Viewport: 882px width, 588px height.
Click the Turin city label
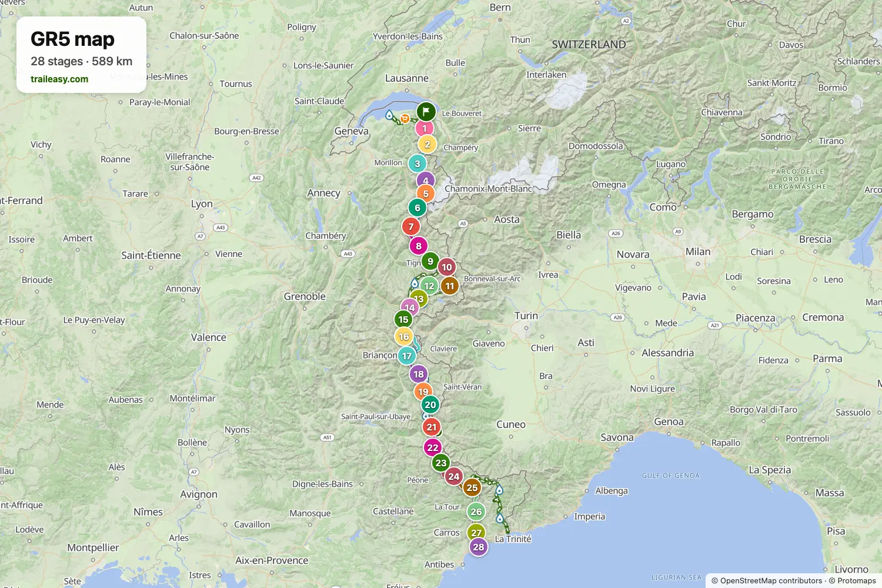[526, 316]
